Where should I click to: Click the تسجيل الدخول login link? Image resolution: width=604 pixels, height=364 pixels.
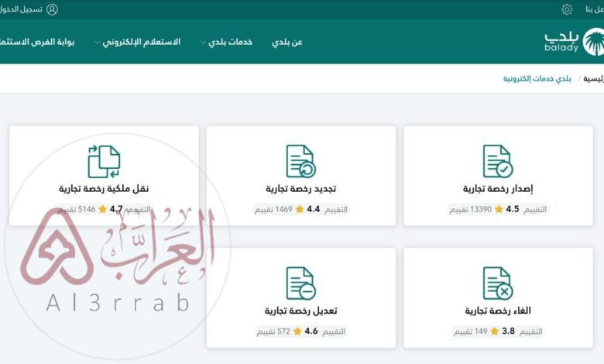[x=22, y=9]
